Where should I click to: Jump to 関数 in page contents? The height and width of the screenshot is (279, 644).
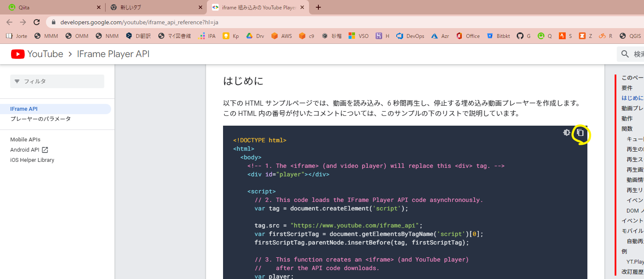pyautogui.click(x=627, y=129)
